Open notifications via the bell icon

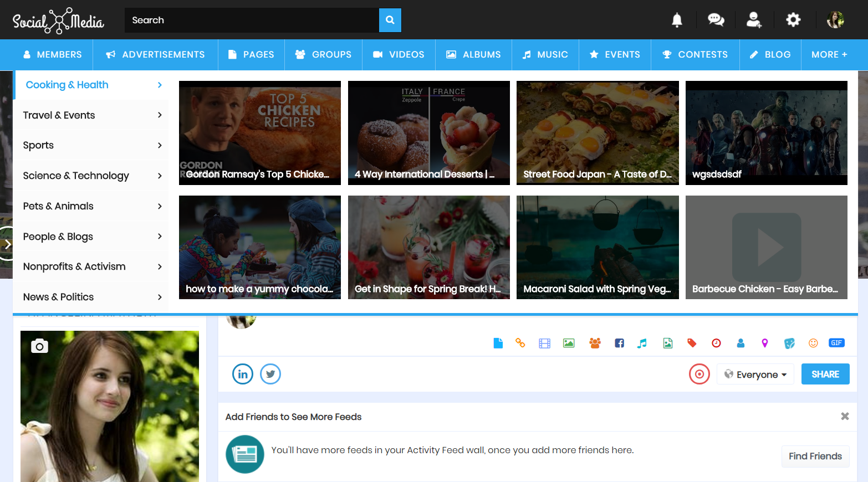(676, 19)
